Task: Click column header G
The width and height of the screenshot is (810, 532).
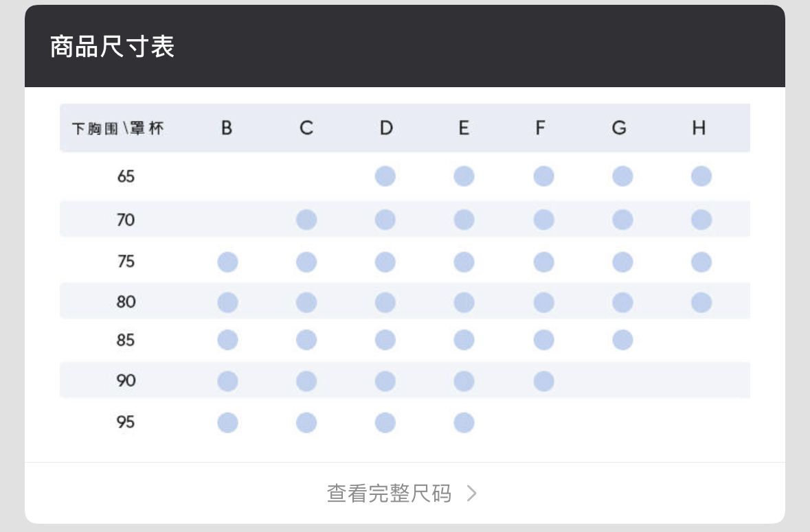Action: tap(619, 128)
